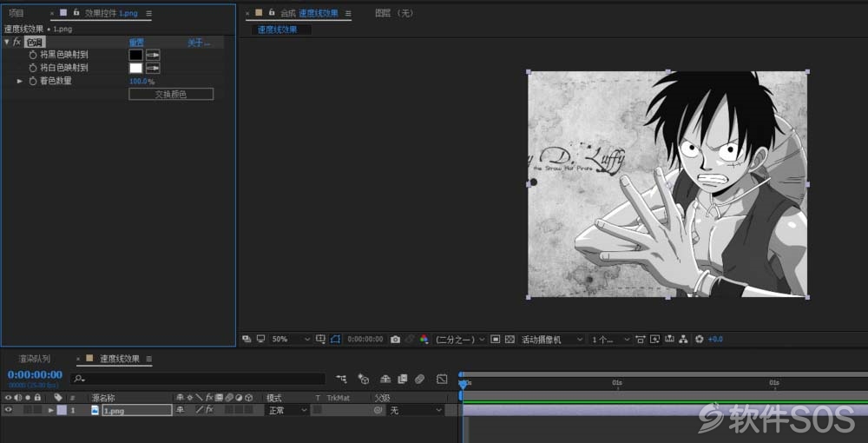Enable frame blending for the composition
Viewport: 868px width, 443px height.
tap(403, 379)
